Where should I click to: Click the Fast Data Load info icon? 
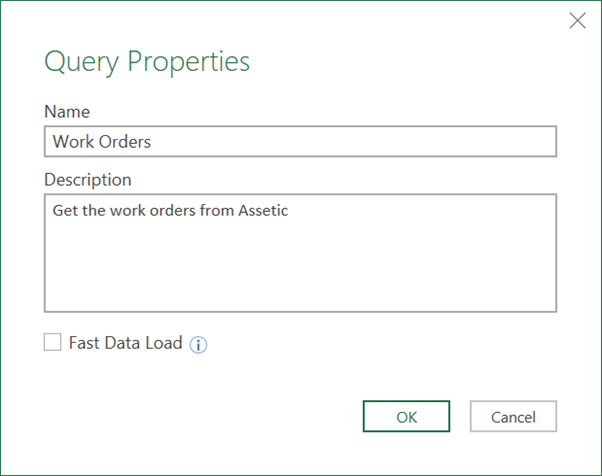point(198,344)
